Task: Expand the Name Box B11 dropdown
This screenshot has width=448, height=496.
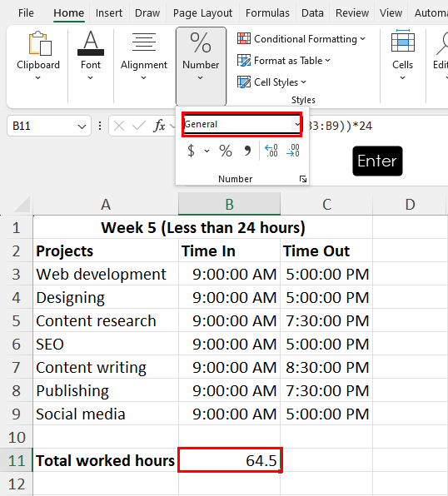Action: (82, 126)
